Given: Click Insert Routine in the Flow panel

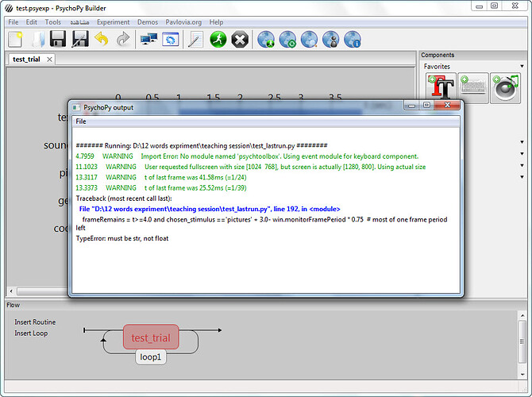Looking at the screenshot, I should click(x=35, y=322).
